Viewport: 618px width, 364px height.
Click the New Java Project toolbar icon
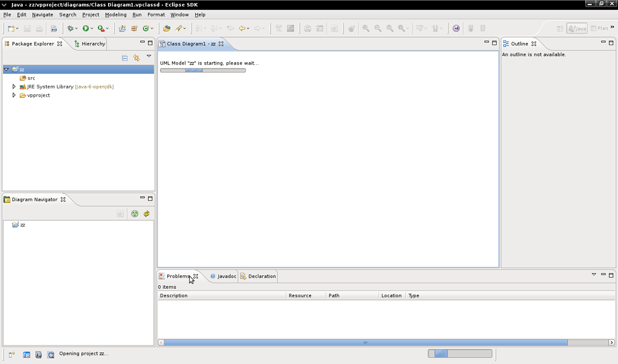tap(122, 28)
